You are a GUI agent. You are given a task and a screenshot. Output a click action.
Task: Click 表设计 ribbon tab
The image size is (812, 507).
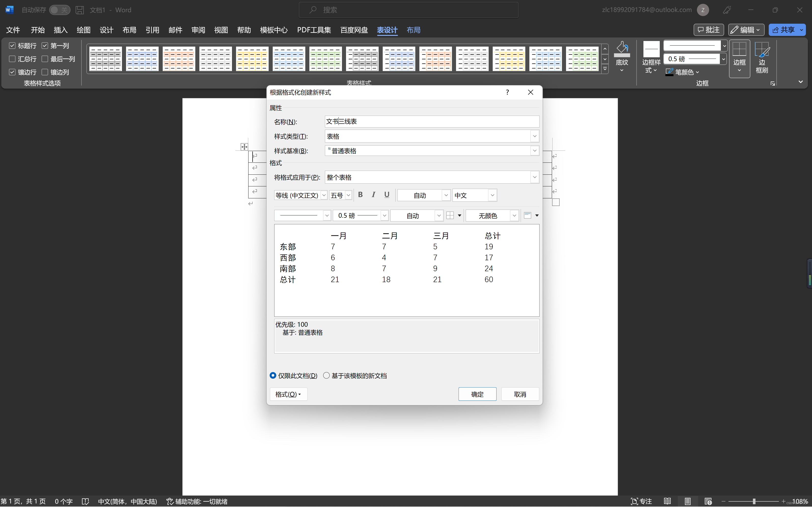[388, 30]
